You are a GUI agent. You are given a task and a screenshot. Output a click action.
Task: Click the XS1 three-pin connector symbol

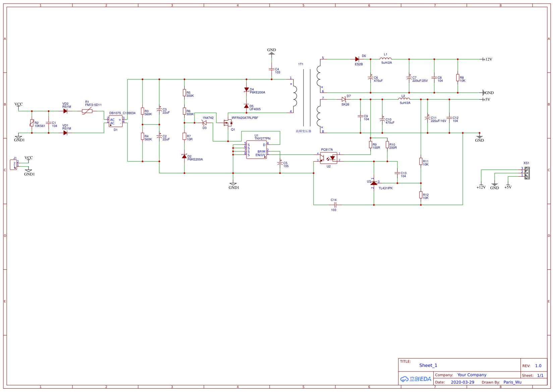point(527,173)
